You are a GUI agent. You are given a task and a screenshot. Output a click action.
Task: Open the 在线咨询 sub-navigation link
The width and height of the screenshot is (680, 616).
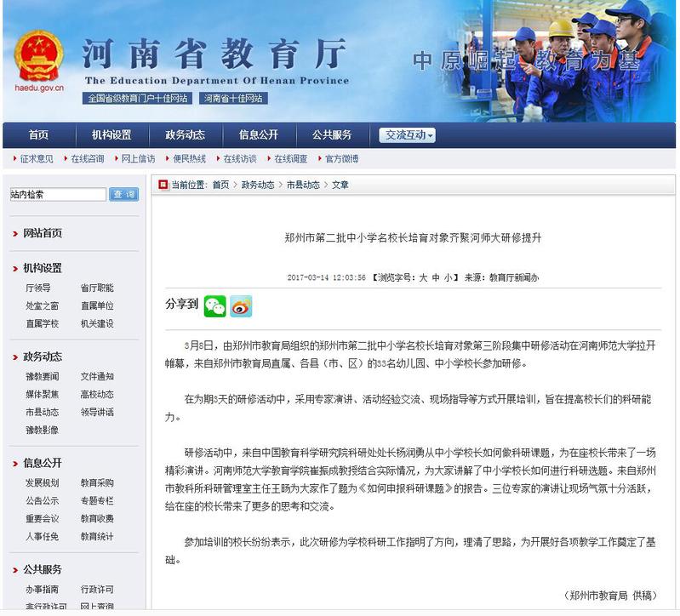coord(87,159)
